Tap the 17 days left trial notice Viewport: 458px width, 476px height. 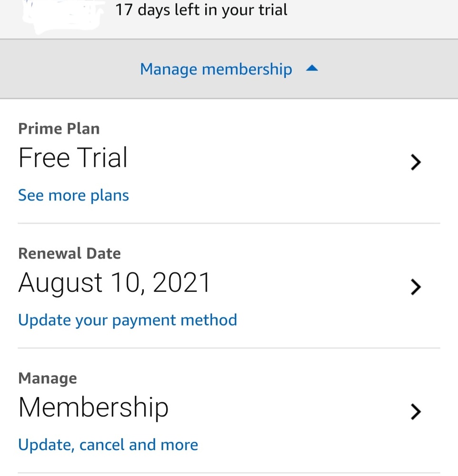tap(201, 10)
